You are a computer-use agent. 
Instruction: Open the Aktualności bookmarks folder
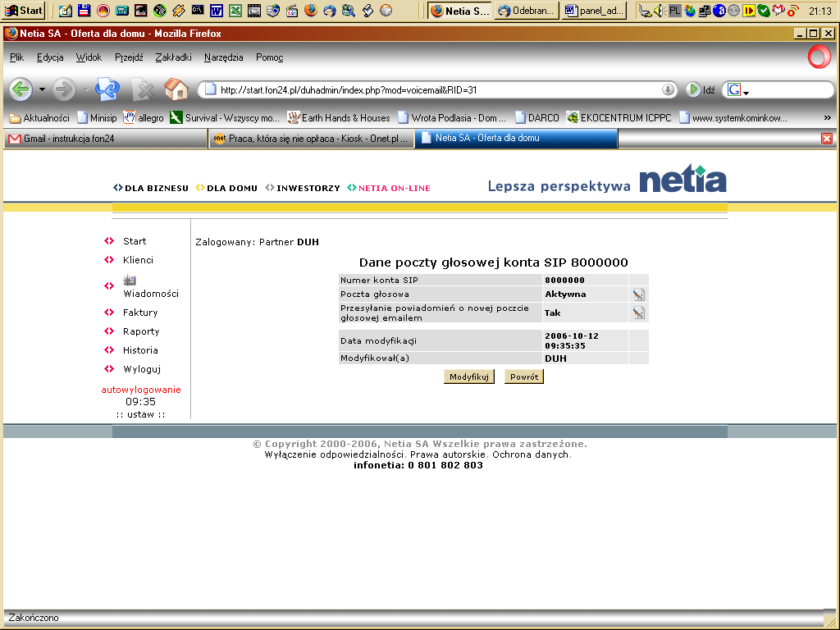point(39,118)
